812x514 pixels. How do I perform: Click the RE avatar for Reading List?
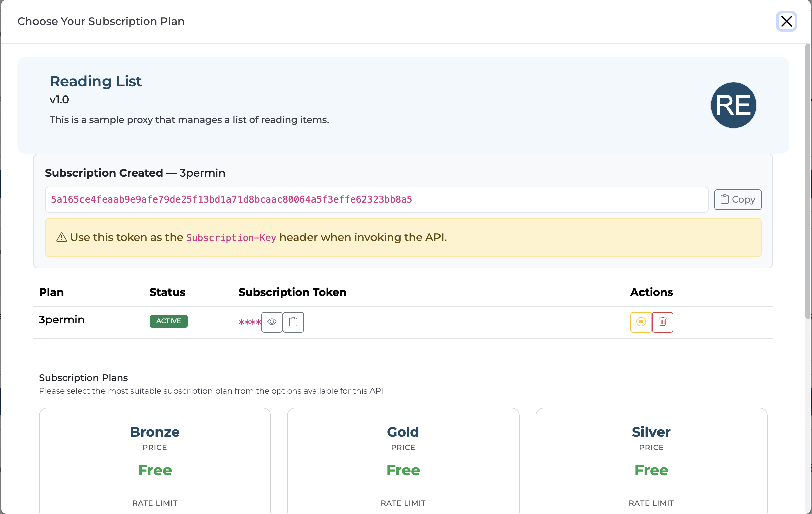point(733,105)
